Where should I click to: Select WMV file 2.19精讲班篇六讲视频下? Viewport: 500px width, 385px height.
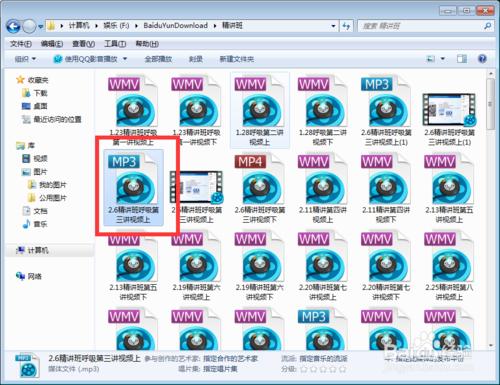coord(259,266)
